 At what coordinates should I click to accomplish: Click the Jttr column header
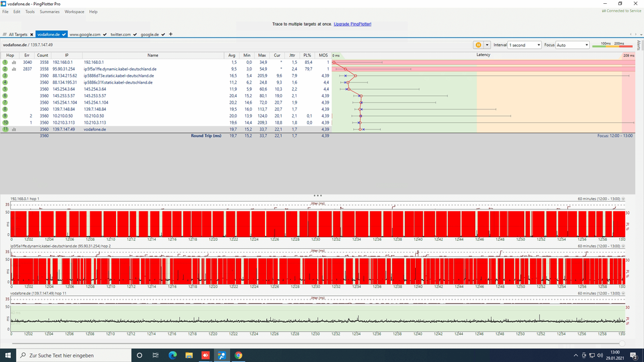tap(292, 55)
